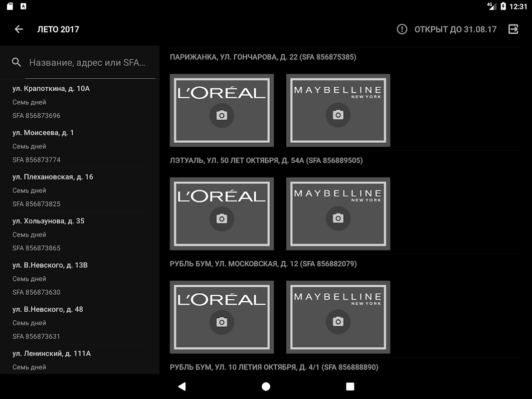The width and height of the screenshot is (532, 399).
Task: Tap the MAYBELLINE logo in the Лэтуаль card
Action: [338, 196]
